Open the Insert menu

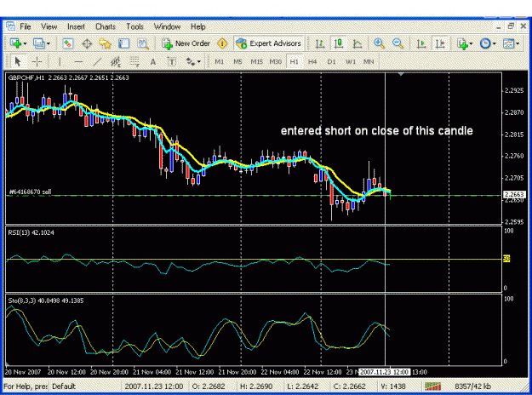click(76, 26)
